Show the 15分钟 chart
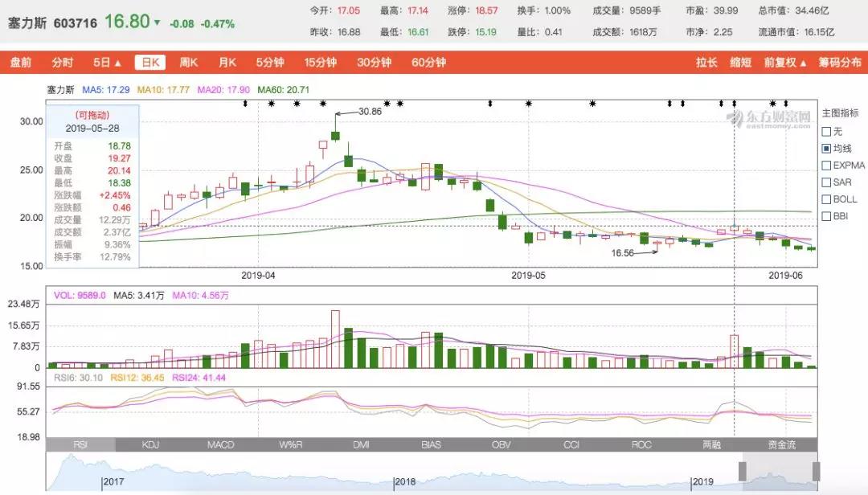 [x=321, y=63]
